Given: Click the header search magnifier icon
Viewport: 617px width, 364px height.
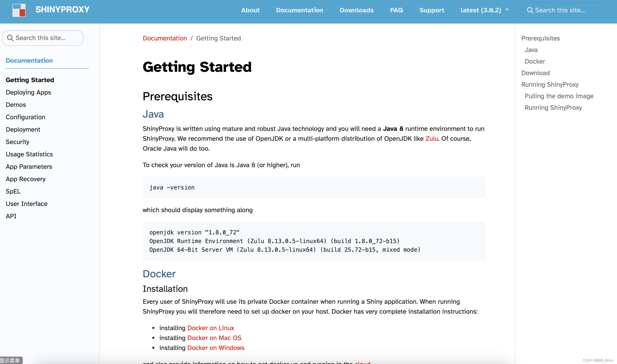Looking at the screenshot, I should pos(530,10).
